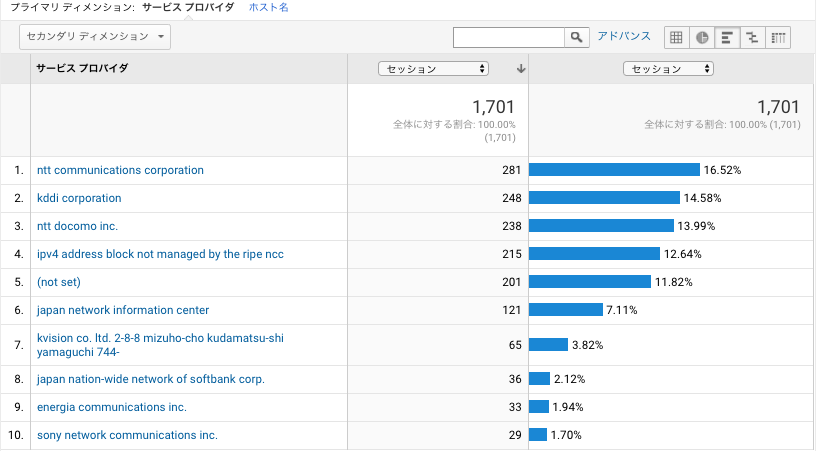
Task: Open the (not set) provider link
Action: coord(59,282)
